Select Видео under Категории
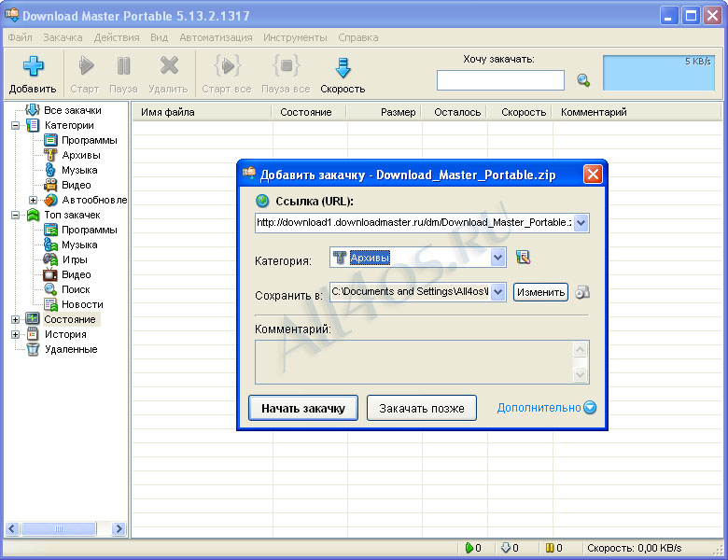 tap(77, 185)
